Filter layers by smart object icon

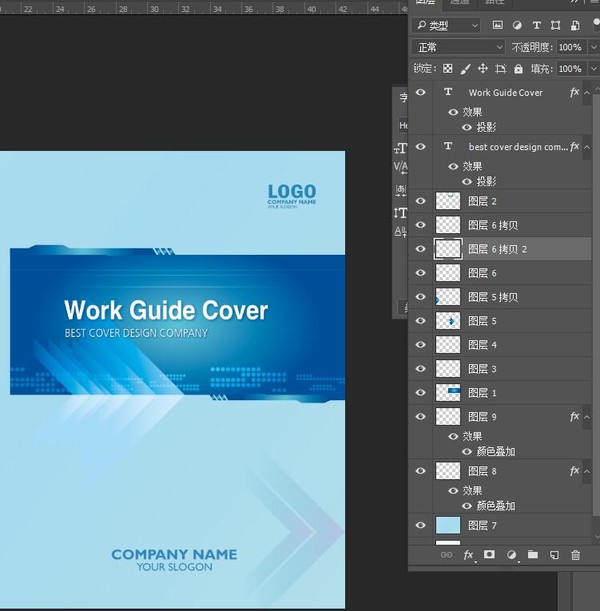click(575, 25)
